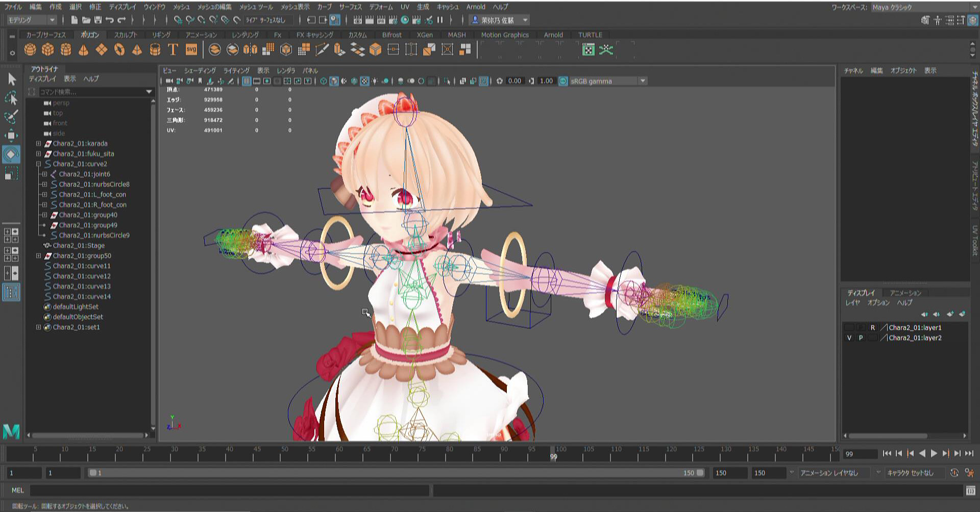Create a polygon cone from shelf
This screenshot has width=980, height=512.
click(84, 49)
